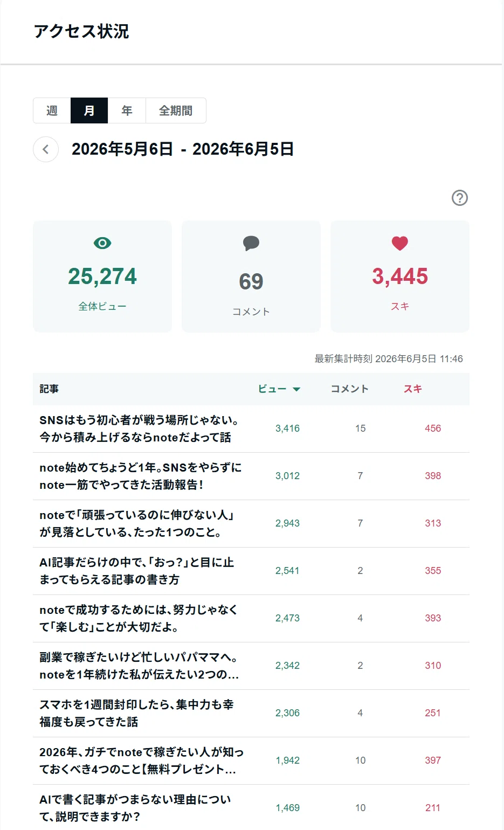Click the comment bubble icon above 69
Screen dimensions: 504x830
[x=251, y=244]
